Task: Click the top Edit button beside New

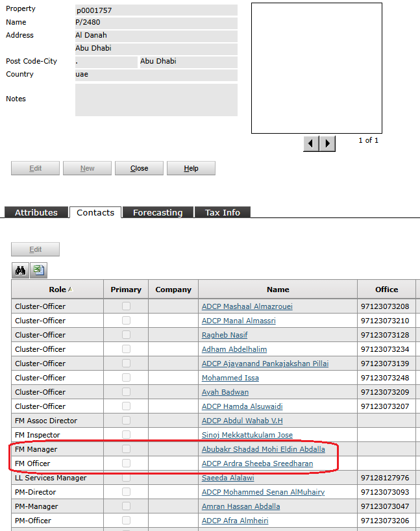Action: 35,168
